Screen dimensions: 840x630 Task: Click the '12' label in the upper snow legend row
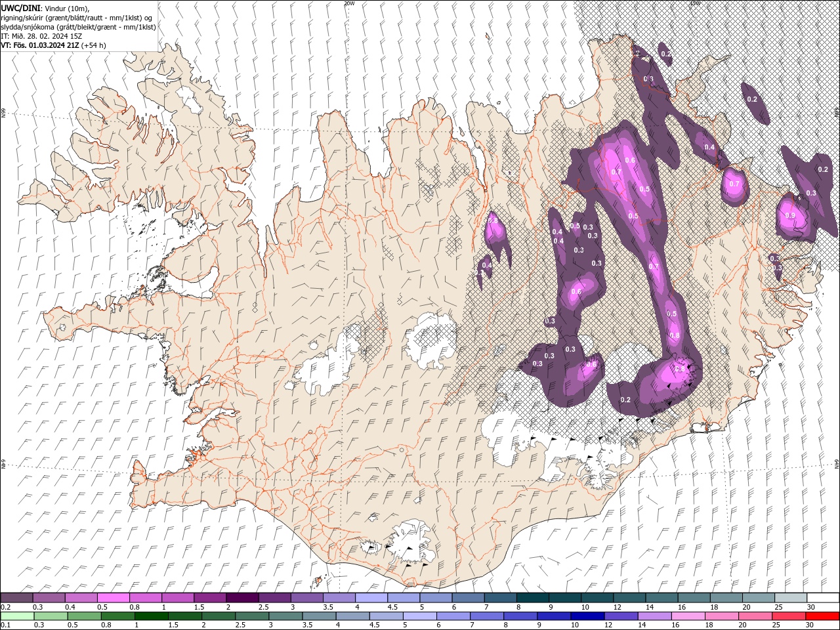(617, 607)
